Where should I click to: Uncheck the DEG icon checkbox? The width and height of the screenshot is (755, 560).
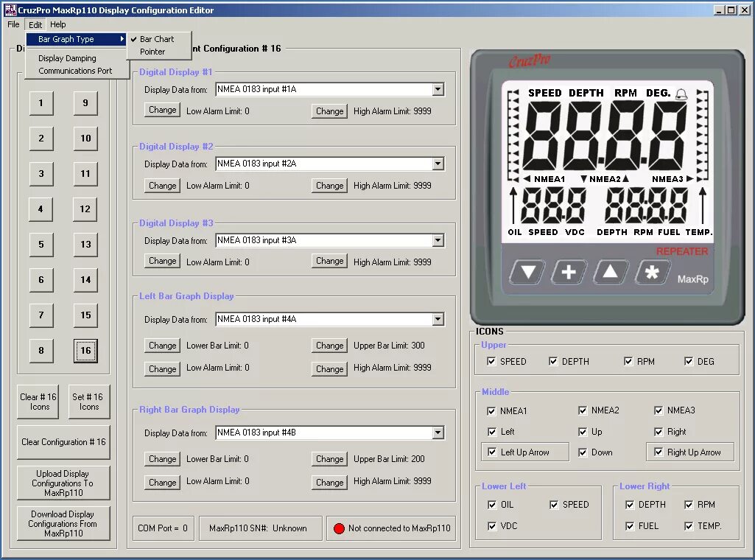pos(689,361)
